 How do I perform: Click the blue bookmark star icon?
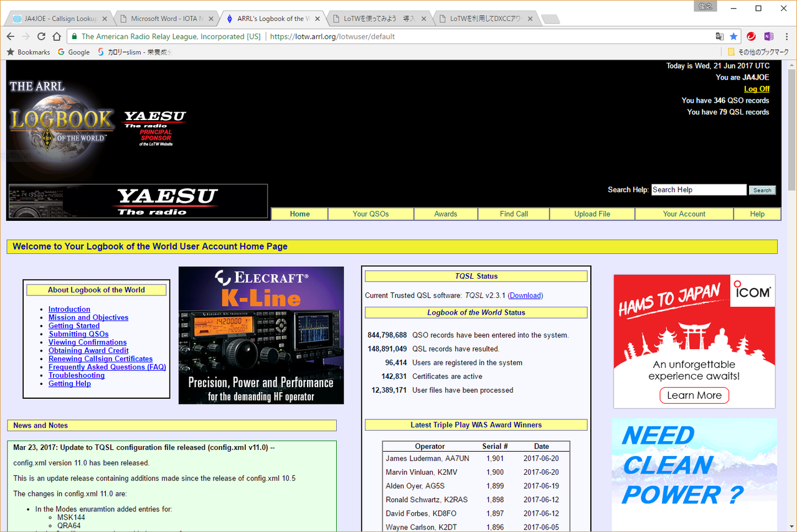point(733,37)
